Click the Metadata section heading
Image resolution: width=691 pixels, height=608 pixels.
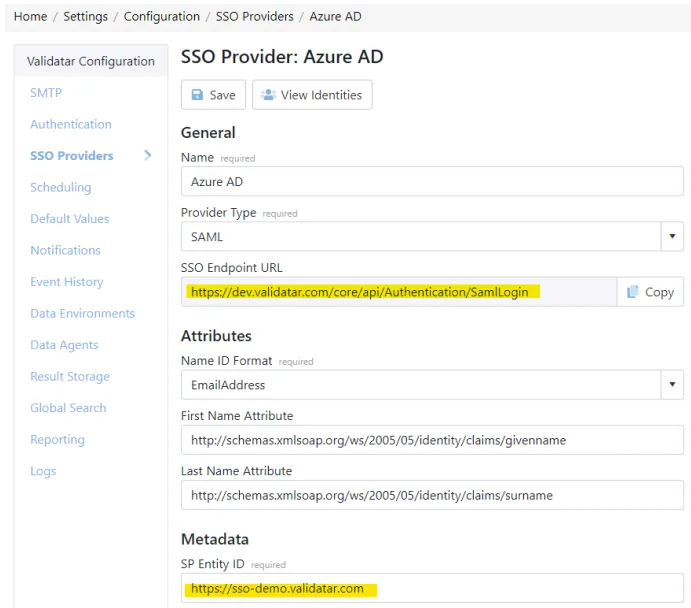pyautogui.click(x=215, y=539)
